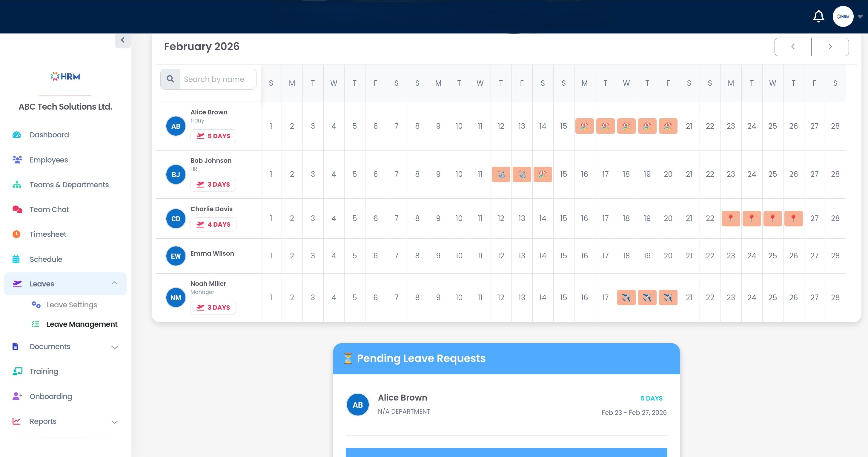Go to previous month in calendar
This screenshot has width=868, height=457.
793,47
